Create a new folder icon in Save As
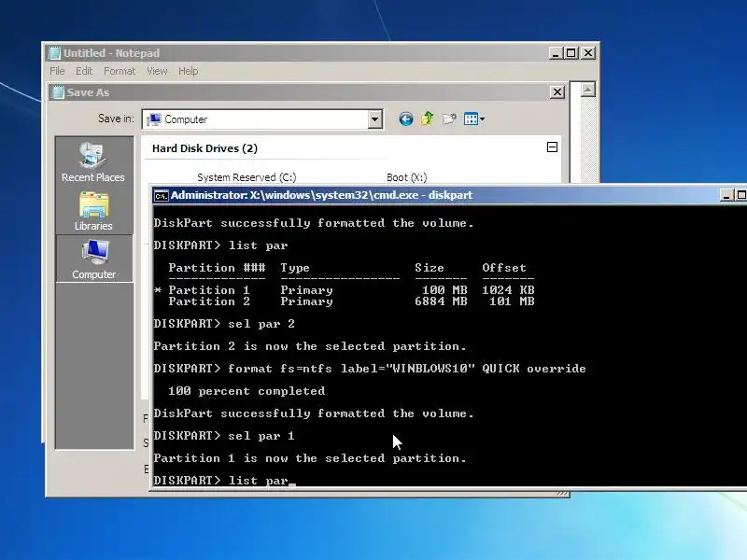This screenshot has height=560, width=747. click(x=449, y=119)
